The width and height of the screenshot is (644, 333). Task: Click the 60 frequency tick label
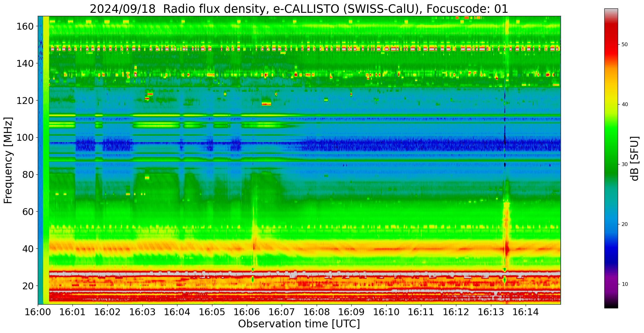28,212
